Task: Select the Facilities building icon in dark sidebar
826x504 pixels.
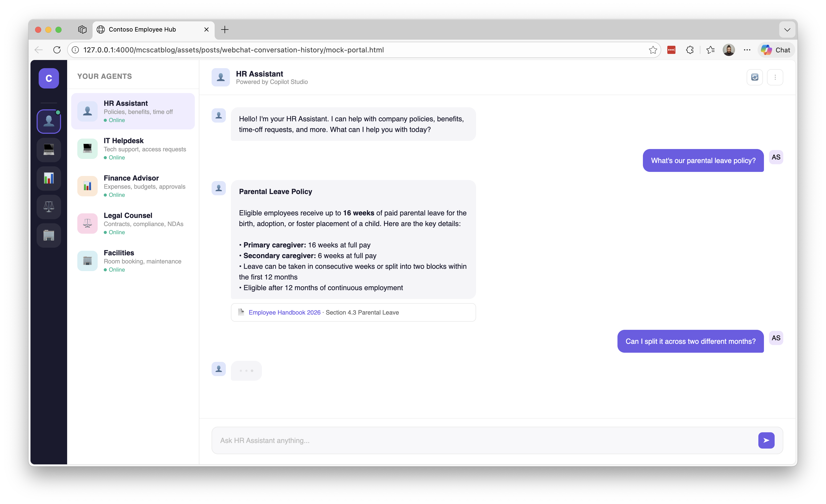Action: [x=49, y=235]
